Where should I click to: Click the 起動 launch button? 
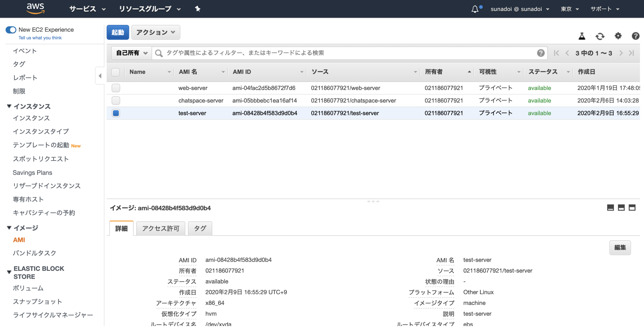pyautogui.click(x=117, y=32)
